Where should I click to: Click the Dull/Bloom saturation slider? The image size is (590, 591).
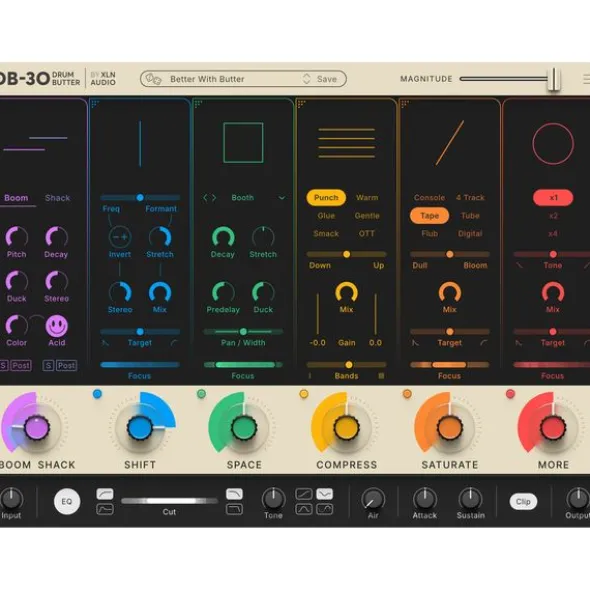(x=450, y=254)
